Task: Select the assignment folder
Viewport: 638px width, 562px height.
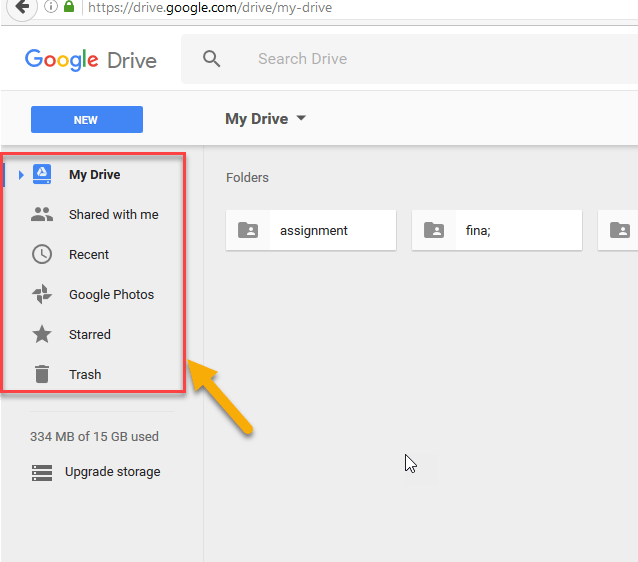Action: (311, 231)
